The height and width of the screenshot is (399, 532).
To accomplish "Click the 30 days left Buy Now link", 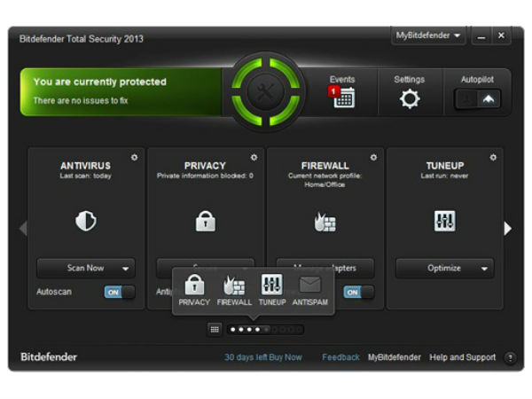I will pos(263,357).
